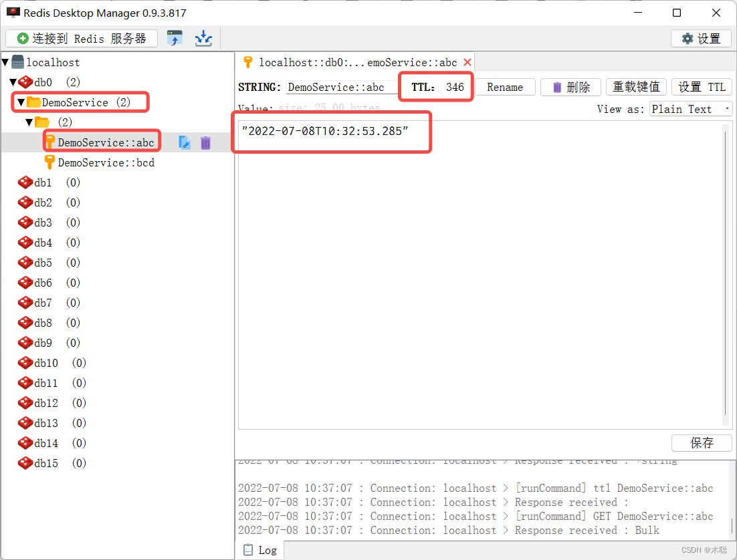Image resolution: width=737 pixels, height=560 pixels.
Task: Open the View as Plain Text dropdown
Action: (x=690, y=109)
